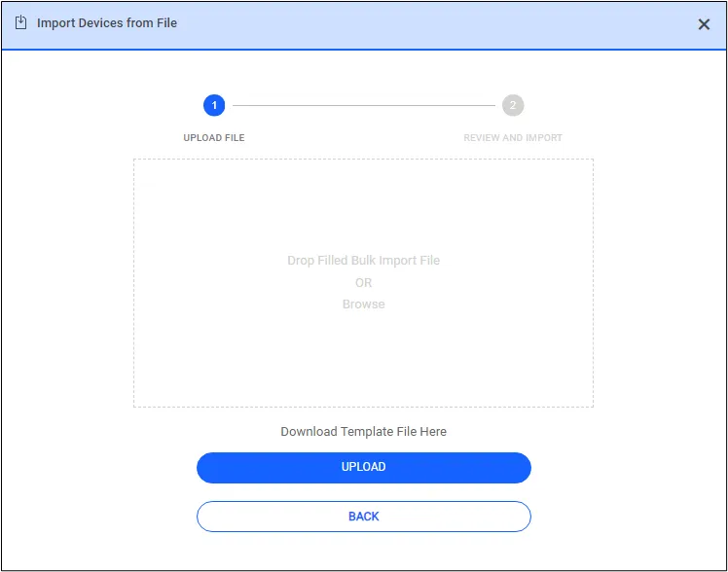
Task: Select step 1 Upload File circle
Action: click(x=214, y=105)
